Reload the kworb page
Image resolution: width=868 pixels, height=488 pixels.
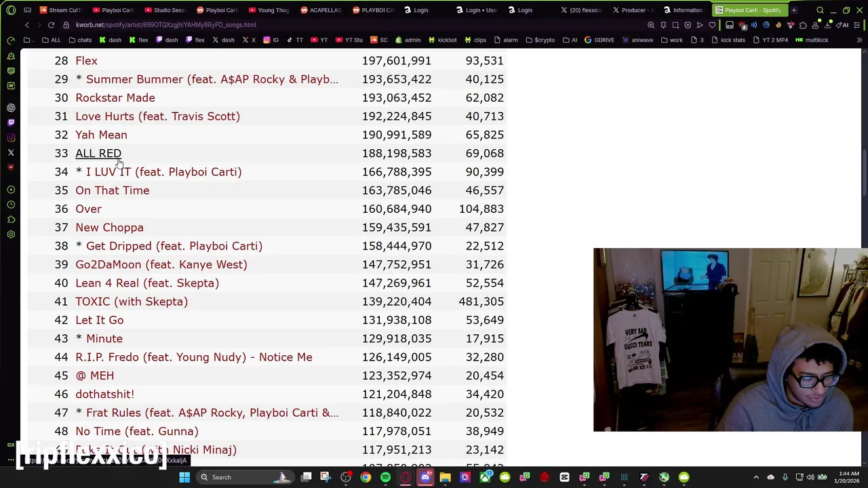51,25
